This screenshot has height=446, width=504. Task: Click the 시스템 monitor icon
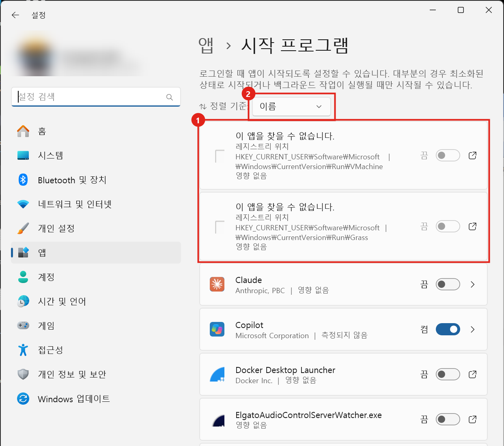coord(23,155)
